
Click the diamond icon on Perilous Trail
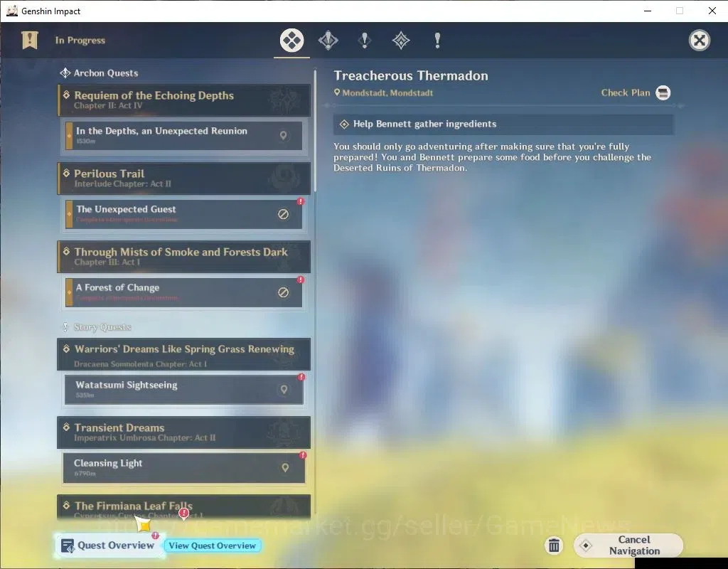pyautogui.click(x=66, y=174)
